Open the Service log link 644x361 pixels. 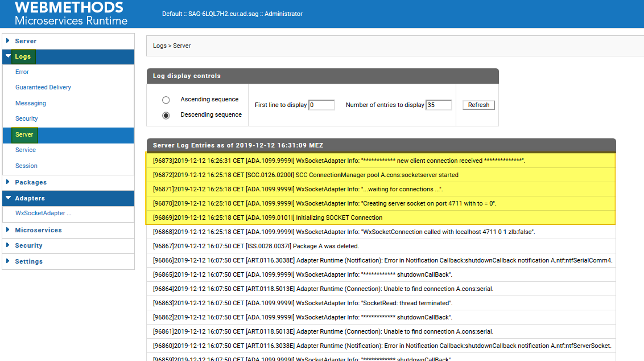point(26,150)
